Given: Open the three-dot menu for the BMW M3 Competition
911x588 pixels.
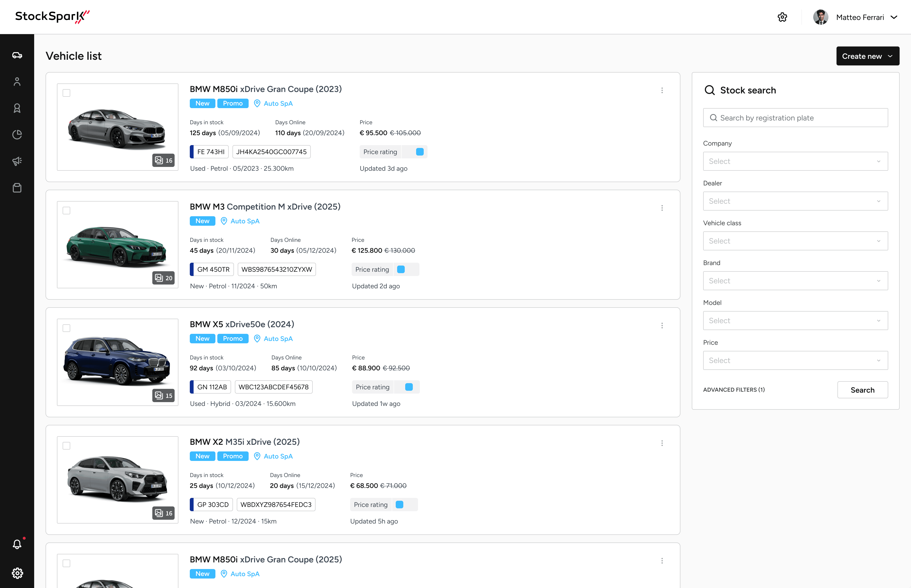Looking at the screenshot, I should pos(662,208).
